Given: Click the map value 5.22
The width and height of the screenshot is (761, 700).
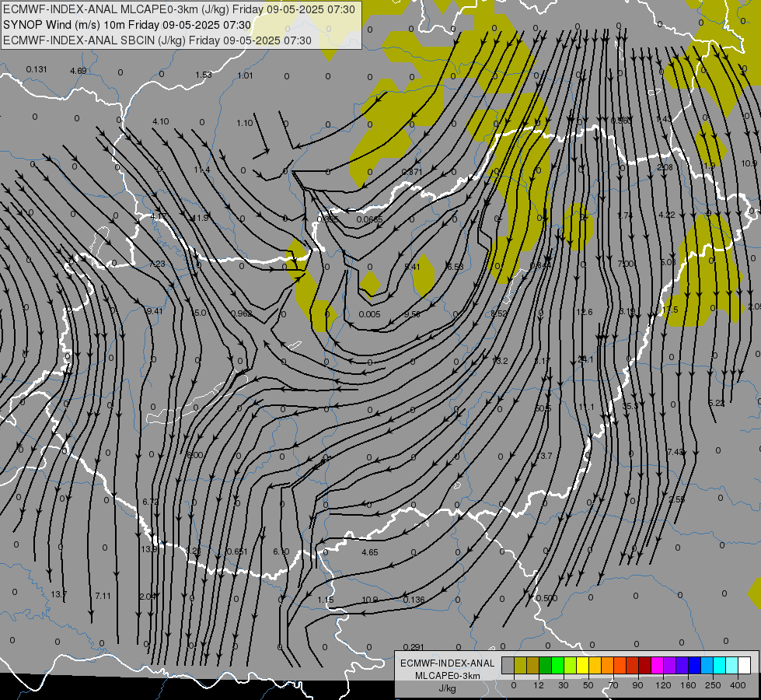Looking at the screenshot, I should pos(717,403).
